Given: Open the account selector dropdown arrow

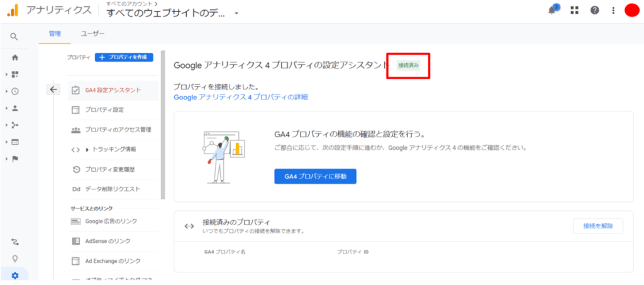Looking at the screenshot, I should (236, 14).
